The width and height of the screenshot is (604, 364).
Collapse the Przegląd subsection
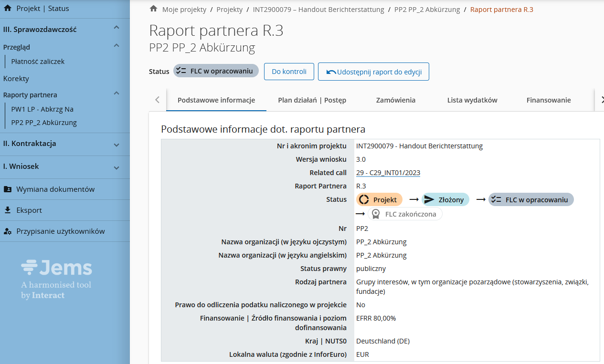pyautogui.click(x=117, y=46)
